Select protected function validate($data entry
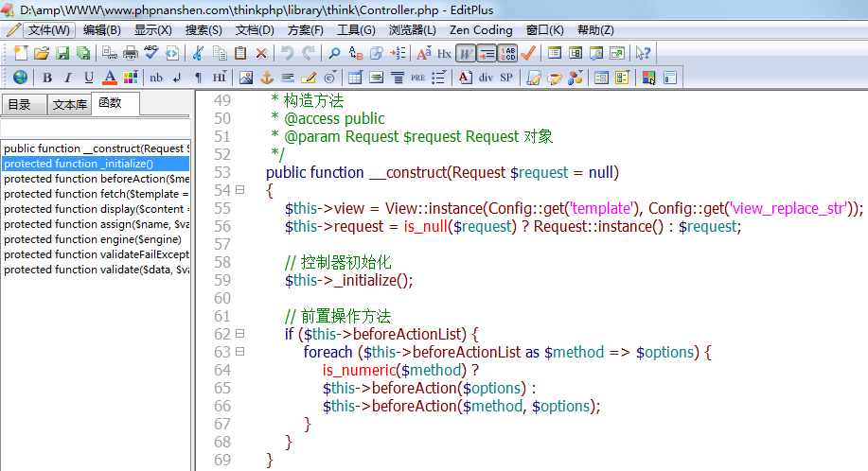868x471 pixels. pyautogui.click(x=96, y=270)
